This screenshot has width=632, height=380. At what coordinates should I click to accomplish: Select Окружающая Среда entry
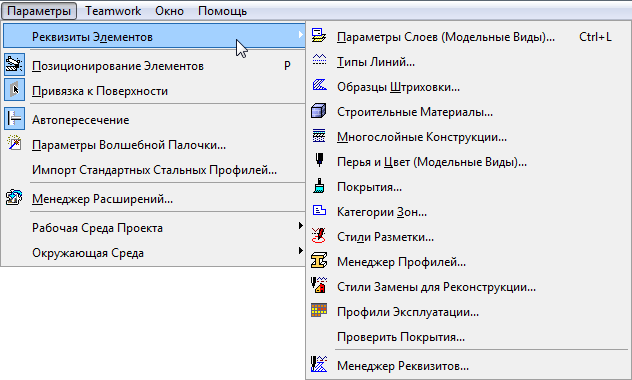coord(88,253)
